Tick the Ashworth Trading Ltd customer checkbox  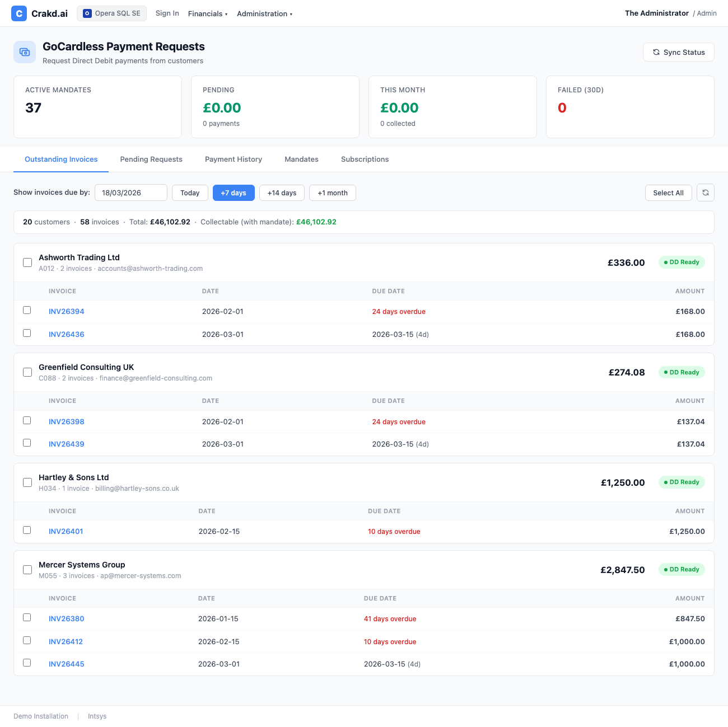[27, 262]
